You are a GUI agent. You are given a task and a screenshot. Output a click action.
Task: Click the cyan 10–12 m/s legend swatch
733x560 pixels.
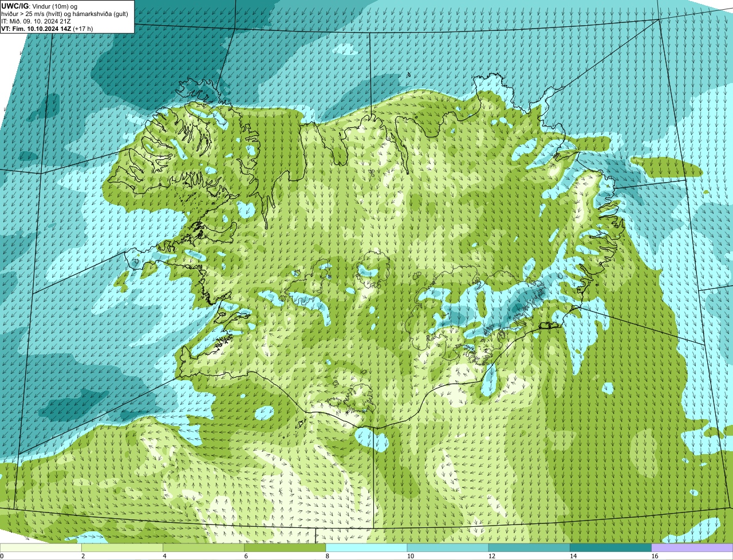[x=448, y=547]
